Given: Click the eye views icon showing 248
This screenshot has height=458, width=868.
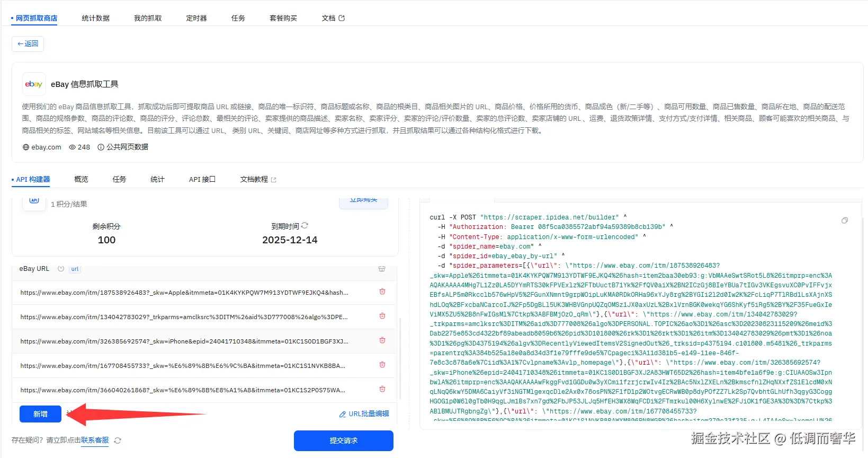Looking at the screenshot, I should pyautogui.click(x=73, y=147).
